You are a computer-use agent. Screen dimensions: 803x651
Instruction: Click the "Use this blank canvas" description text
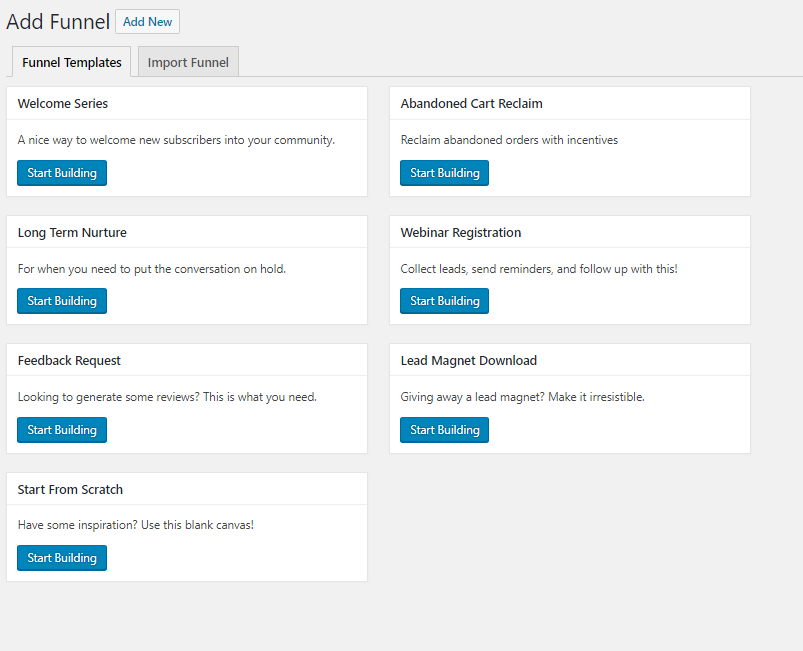[136, 525]
